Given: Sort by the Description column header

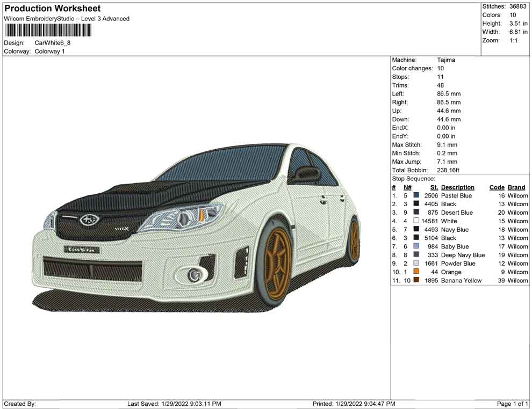Looking at the screenshot, I should point(458,187).
